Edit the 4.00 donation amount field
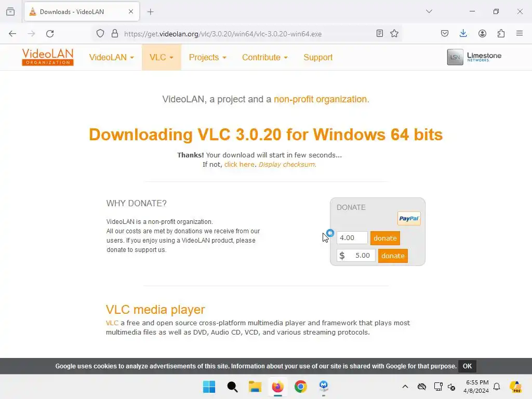 [352, 238]
